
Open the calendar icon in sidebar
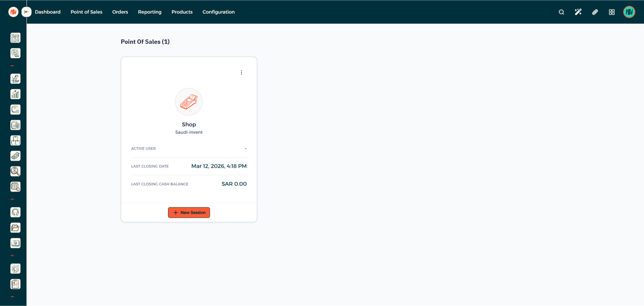[x=15, y=187]
